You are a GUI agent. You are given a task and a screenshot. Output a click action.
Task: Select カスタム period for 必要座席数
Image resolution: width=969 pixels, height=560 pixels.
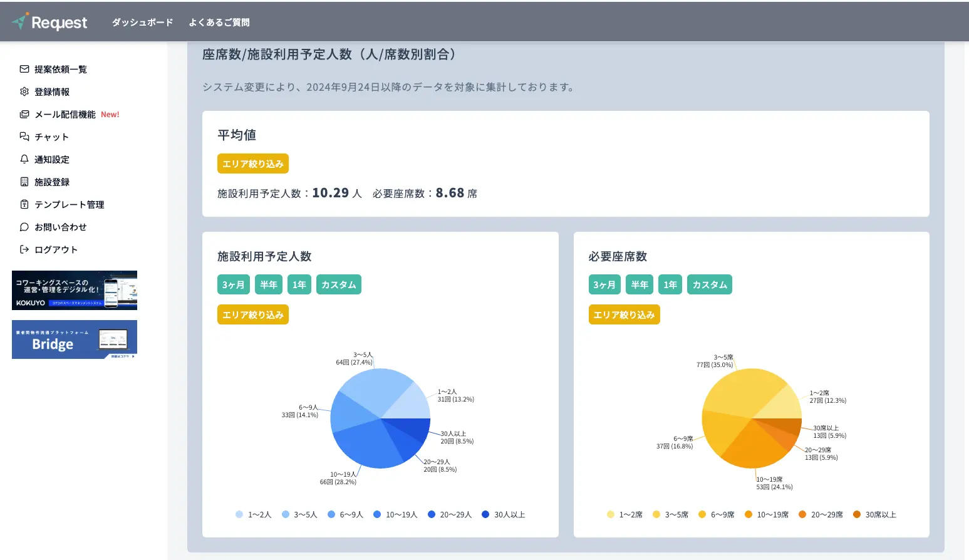point(709,284)
